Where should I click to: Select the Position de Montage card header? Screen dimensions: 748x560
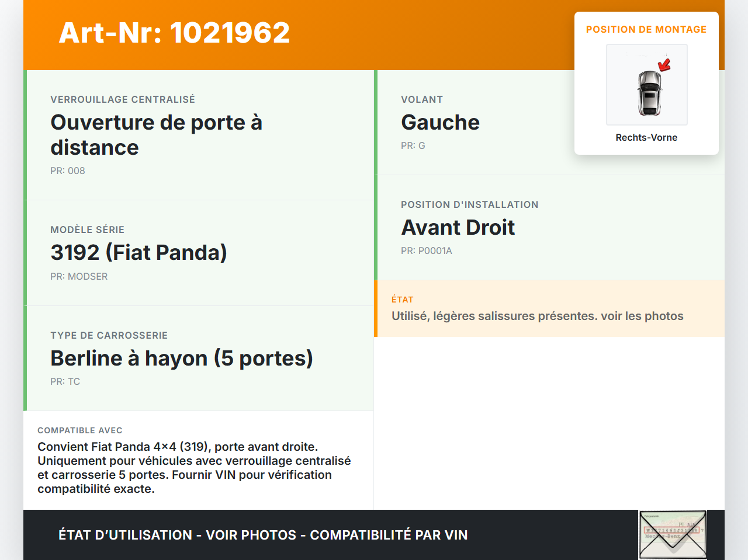click(646, 29)
